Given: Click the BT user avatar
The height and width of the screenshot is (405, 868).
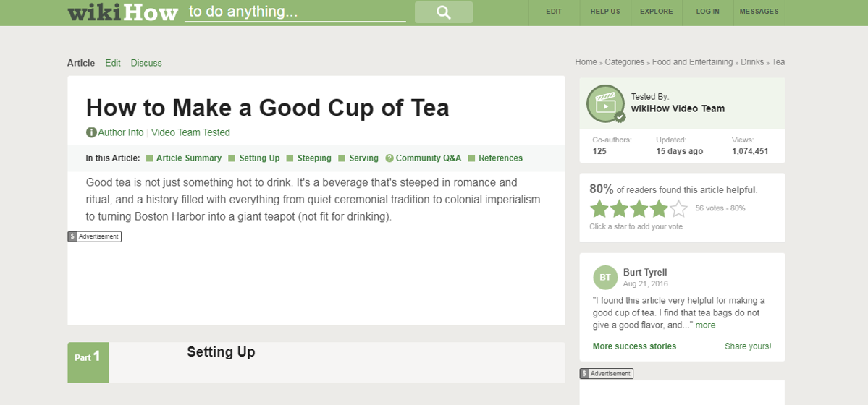Looking at the screenshot, I should pos(605,277).
